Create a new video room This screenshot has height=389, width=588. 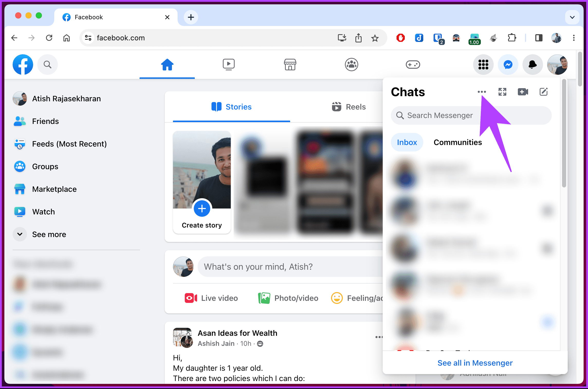(523, 92)
